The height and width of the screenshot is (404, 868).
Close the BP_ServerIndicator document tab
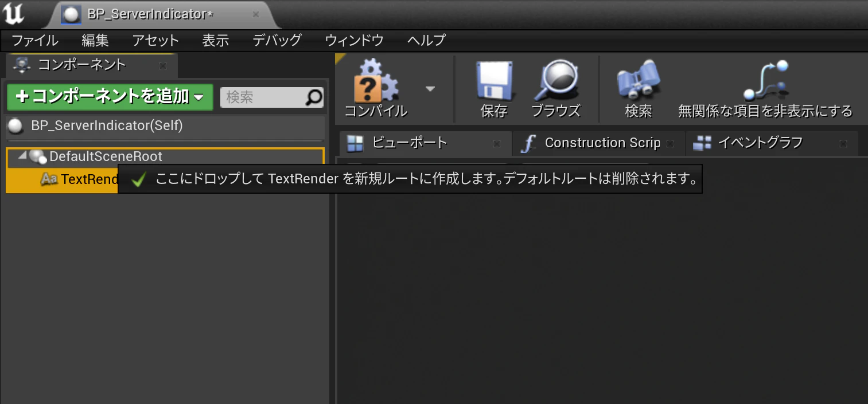coord(256,14)
